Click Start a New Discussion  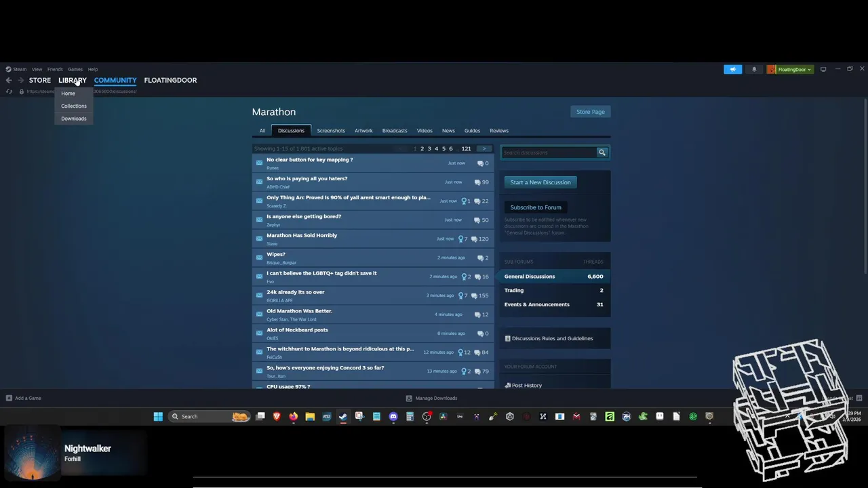tap(540, 182)
